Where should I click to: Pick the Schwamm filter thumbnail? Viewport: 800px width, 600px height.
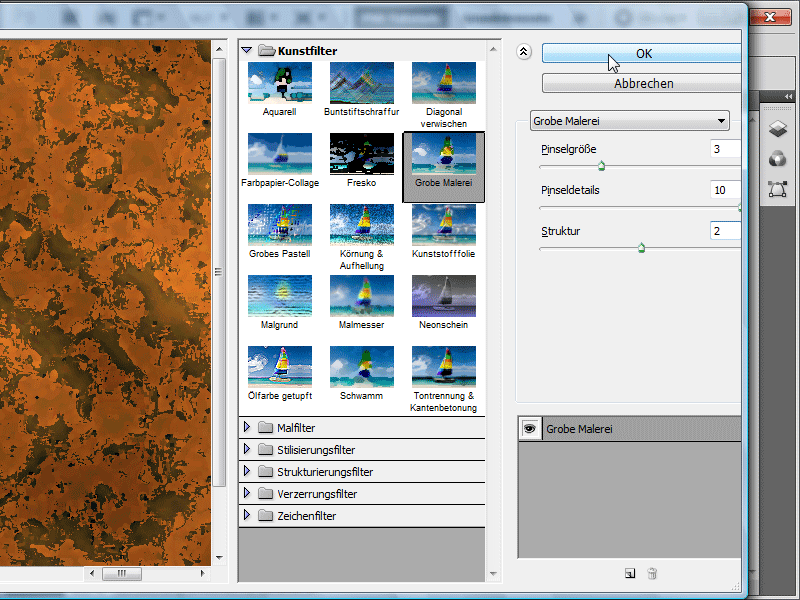[362, 367]
